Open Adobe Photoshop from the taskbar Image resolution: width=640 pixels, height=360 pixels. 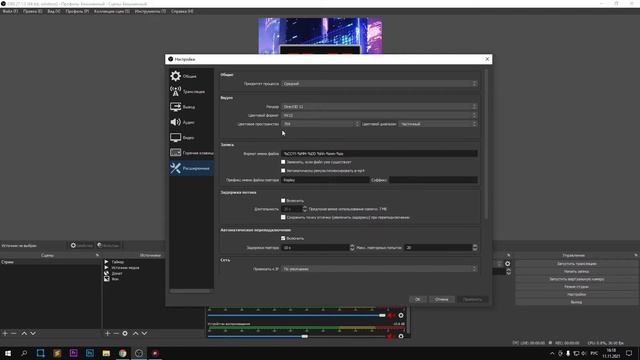(90, 353)
